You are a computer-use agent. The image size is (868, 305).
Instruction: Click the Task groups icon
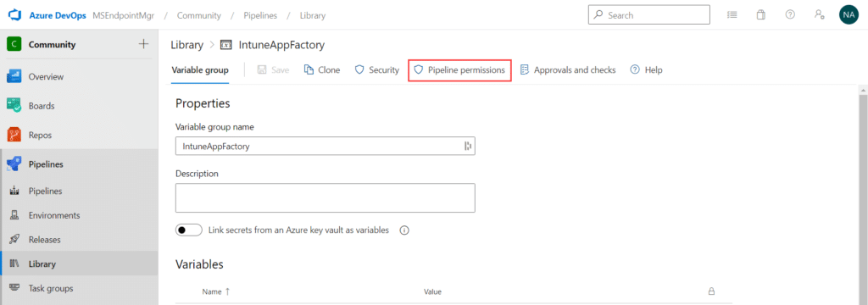point(15,288)
